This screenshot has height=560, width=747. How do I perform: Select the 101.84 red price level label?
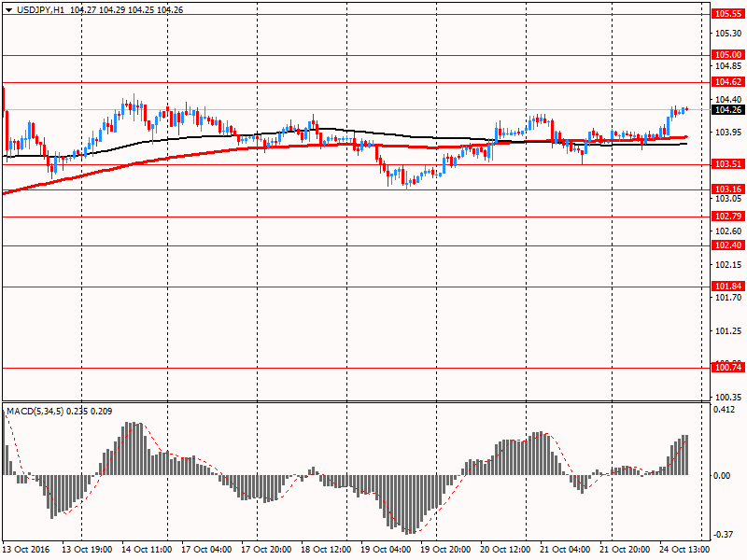(x=726, y=287)
